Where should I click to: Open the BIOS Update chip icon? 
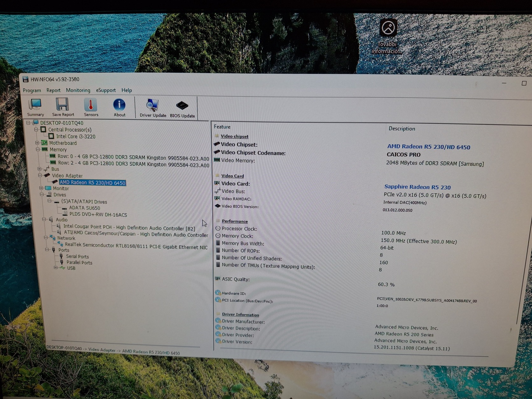pos(182,105)
